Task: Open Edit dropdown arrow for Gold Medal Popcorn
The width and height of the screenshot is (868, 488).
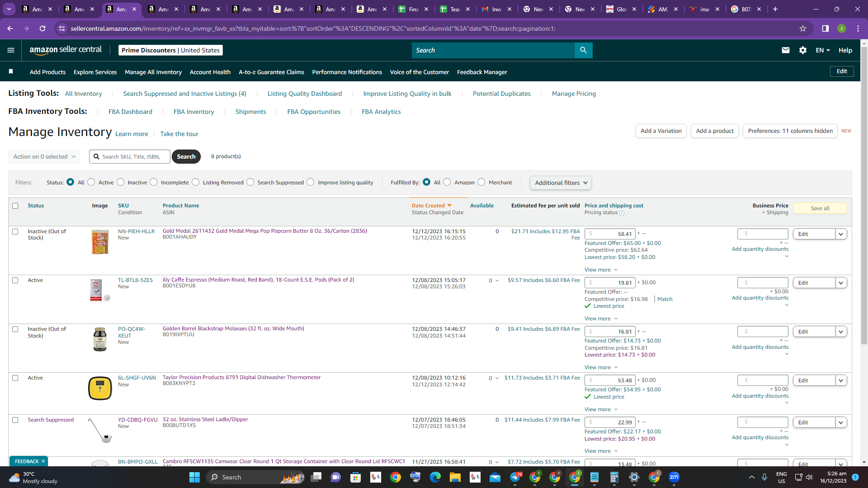Action: click(x=841, y=234)
